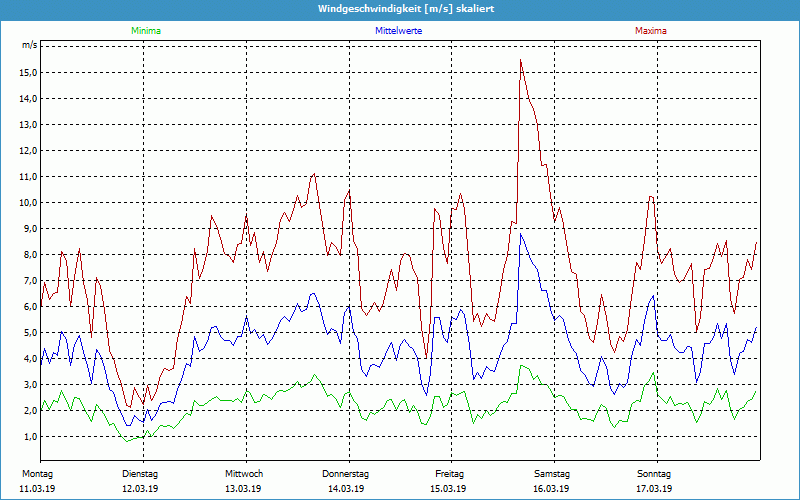Click the '12.03.19' date label

pos(140,489)
